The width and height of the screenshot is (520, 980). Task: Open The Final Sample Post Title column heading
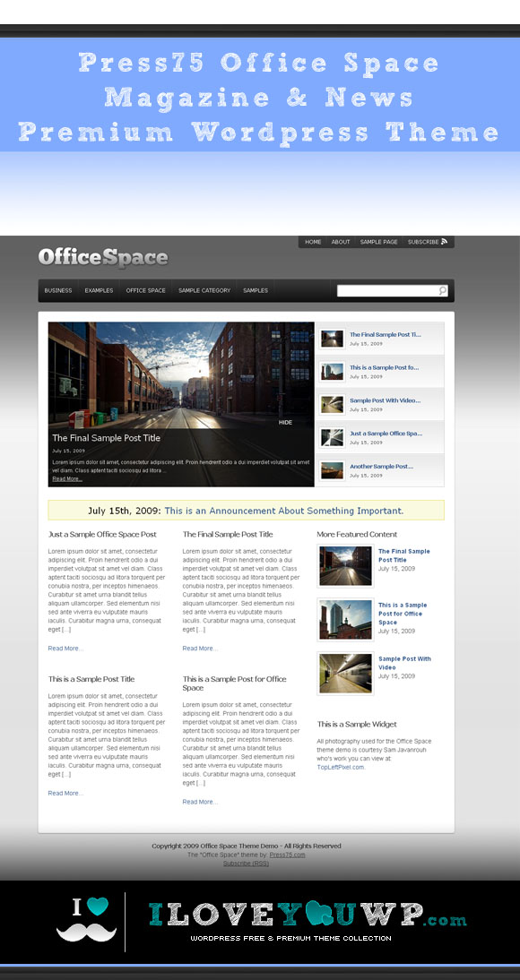coord(228,535)
